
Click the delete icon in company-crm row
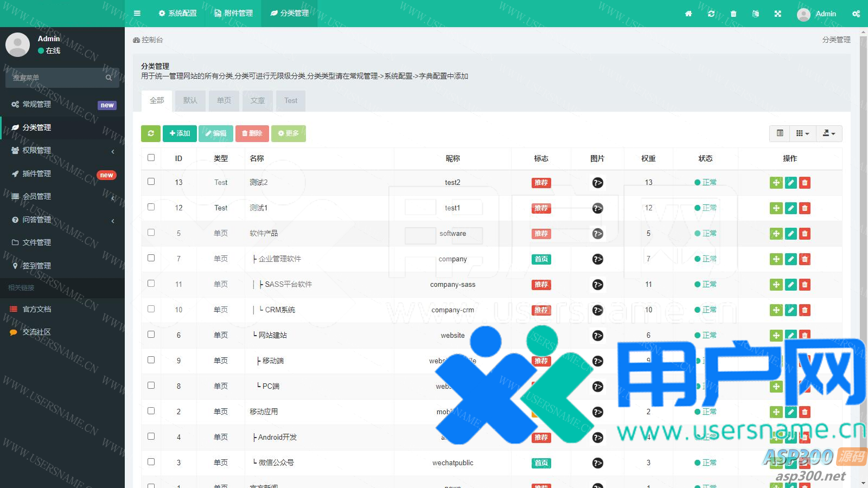[x=805, y=310]
